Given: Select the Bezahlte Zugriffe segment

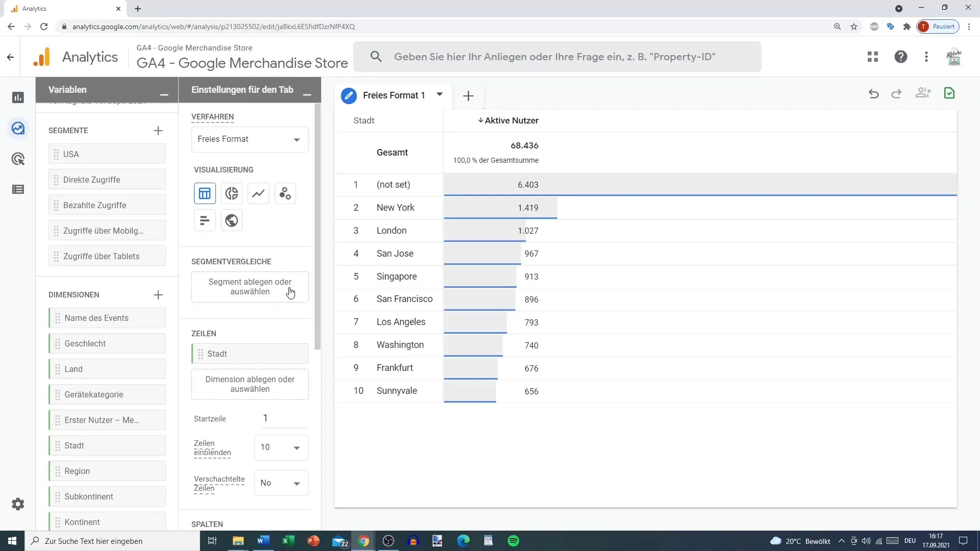Looking at the screenshot, I should (107, 205).
